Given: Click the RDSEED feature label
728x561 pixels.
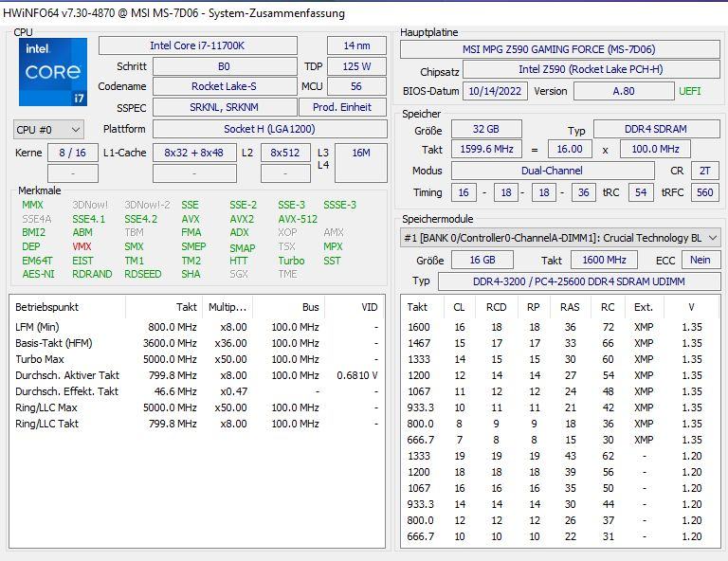Looking at the screenshot, I should tap(142, 274).
